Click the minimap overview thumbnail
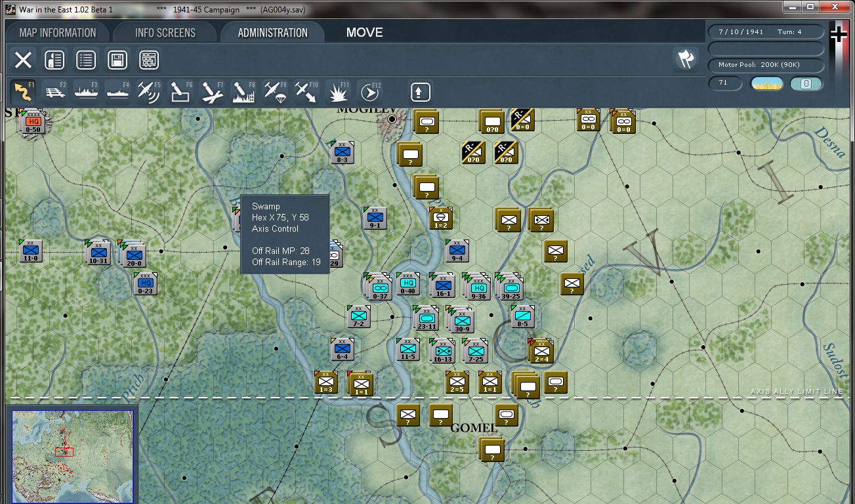855x504 pixels. (x=72, y=456)
